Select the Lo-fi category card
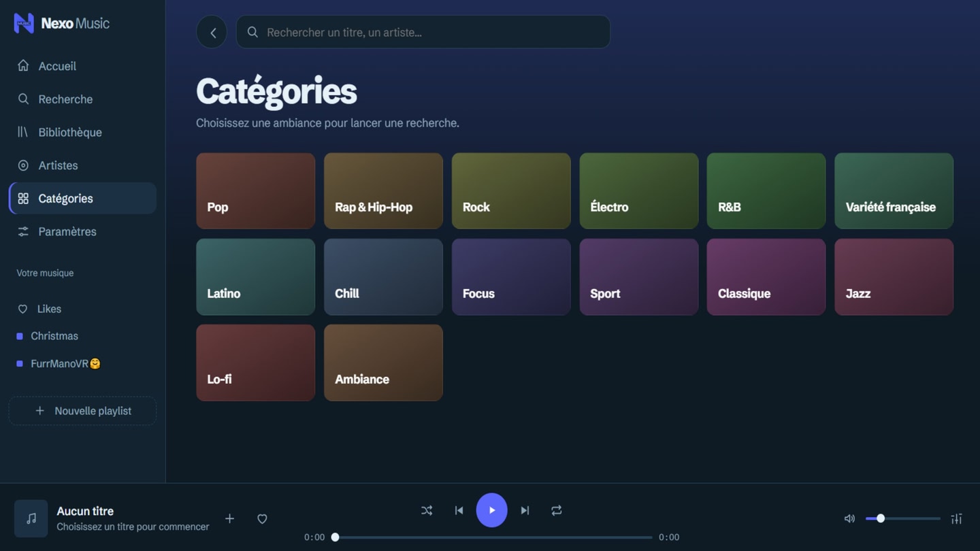The width and height of the screenshot is (980, 551). 256,363
